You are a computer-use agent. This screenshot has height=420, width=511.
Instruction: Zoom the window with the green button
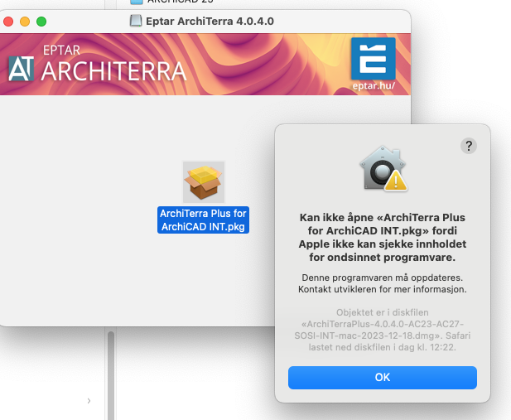coord(41,21)
